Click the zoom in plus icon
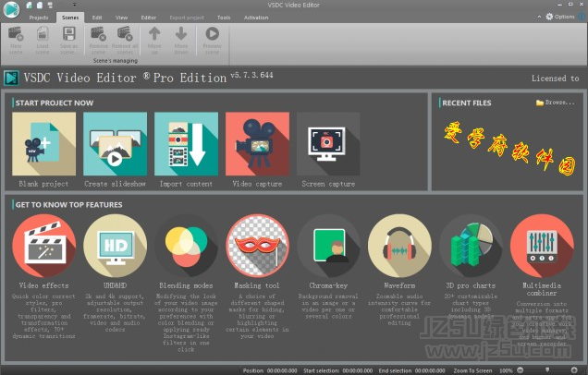Screen dimensions: 588x375 click(574, 370)
